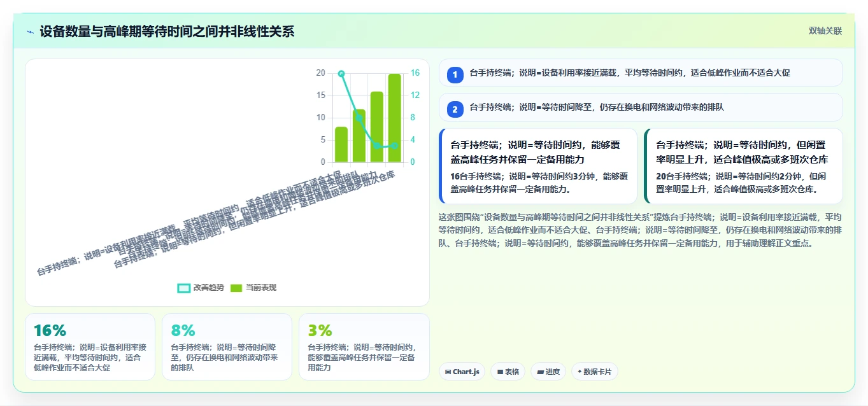Viewport: 868px width, 406px height.
Task: Click the 双轴关联 label in header
Action: (825, 31)
